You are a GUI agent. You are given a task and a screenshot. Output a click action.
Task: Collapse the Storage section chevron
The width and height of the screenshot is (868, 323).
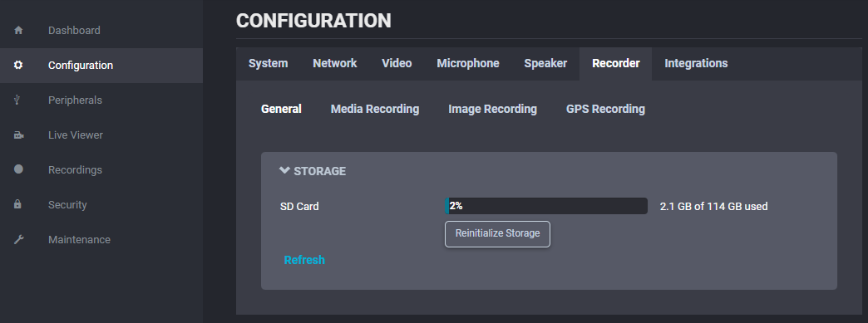pyautogui.click(x=284, y=170)
